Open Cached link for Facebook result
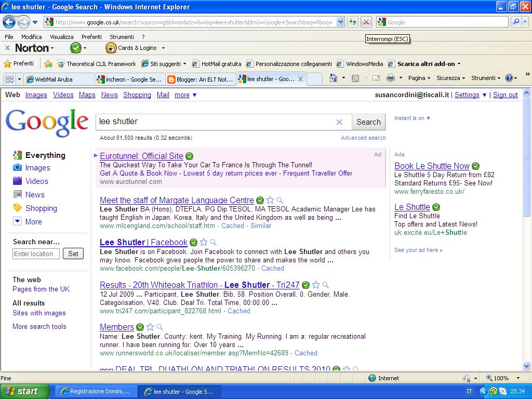Screen dimensions: 532x399 pos(272,269)
